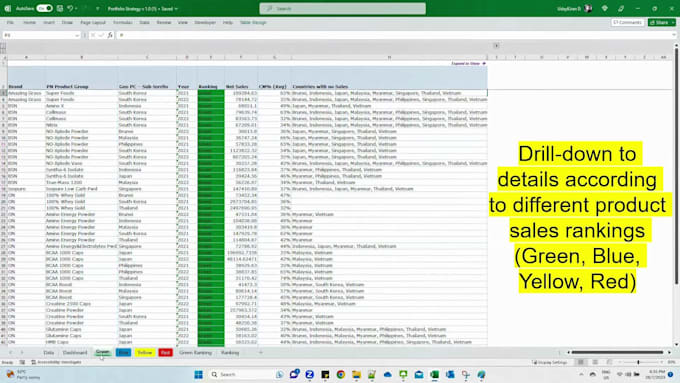Toggle the AutoSave switch

(x=44, y=8)
